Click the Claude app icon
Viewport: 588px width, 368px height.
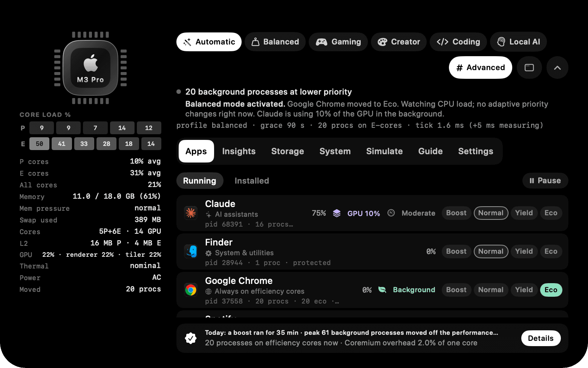click(191, 213)
